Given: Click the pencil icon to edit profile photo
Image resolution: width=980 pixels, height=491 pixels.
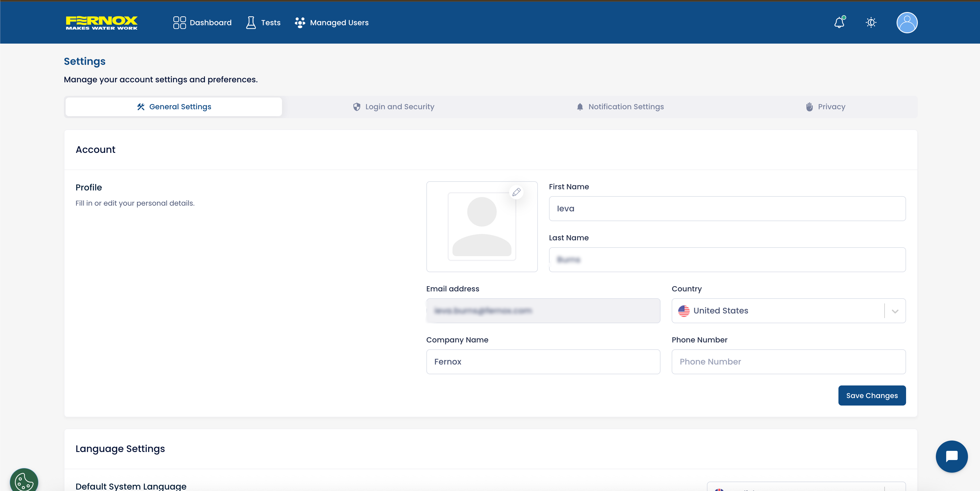Looking at the screenshot, I should point(516,192).
